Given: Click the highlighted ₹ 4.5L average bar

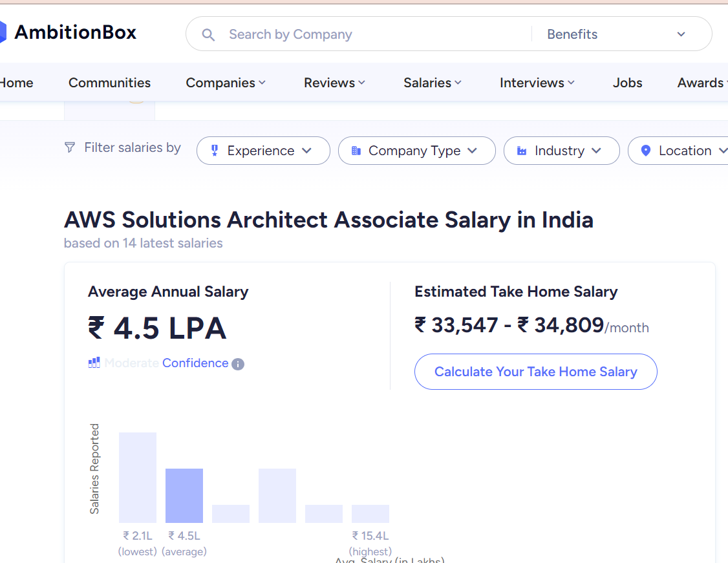Looking at the screenshot, I should pos(184,496).
